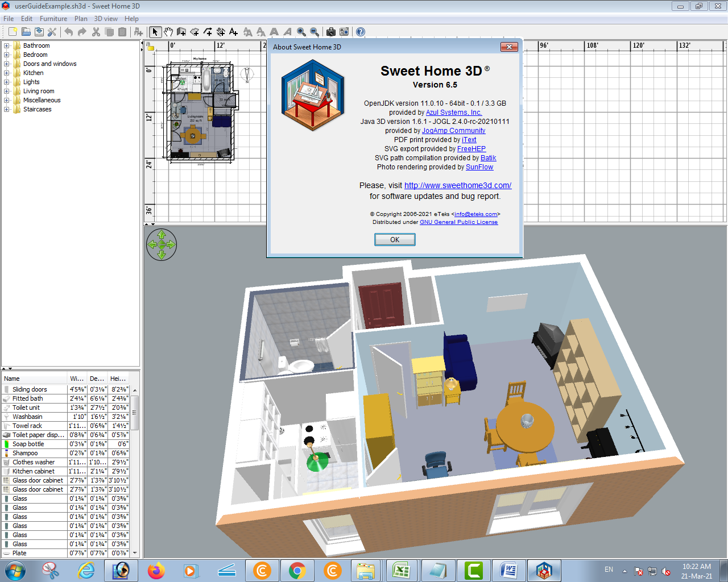This screenshot has height=582, width=728.
Task: Open Firefox from the taskbar
Action: pos(156,570)
